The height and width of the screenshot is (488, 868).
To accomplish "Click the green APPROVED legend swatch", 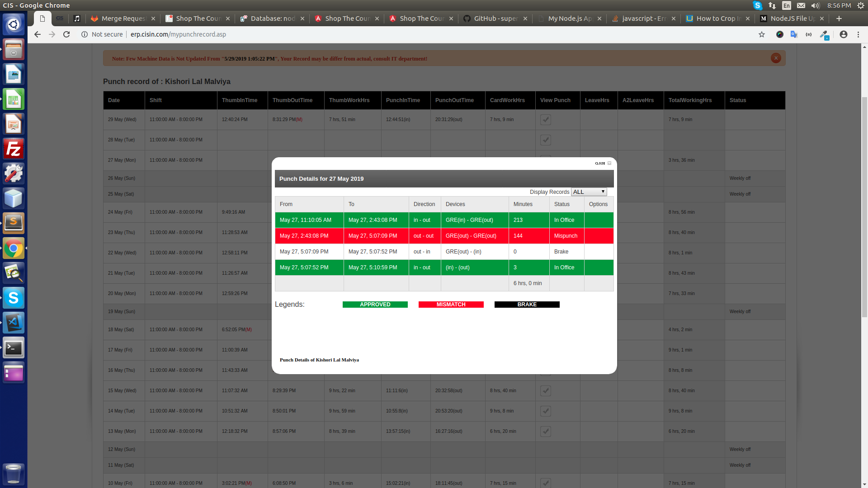I will (x=375, y=305).
